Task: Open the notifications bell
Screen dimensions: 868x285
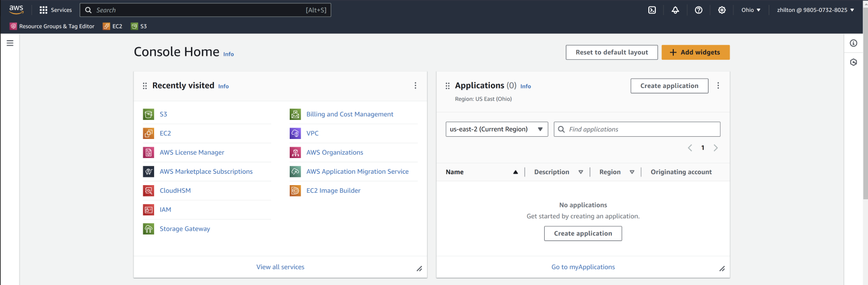Action: 675,10
